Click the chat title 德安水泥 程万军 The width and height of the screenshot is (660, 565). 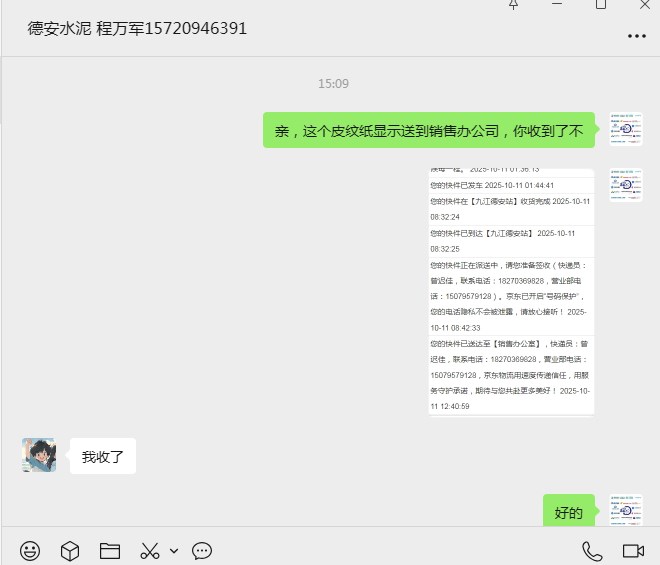coord(137,29)
